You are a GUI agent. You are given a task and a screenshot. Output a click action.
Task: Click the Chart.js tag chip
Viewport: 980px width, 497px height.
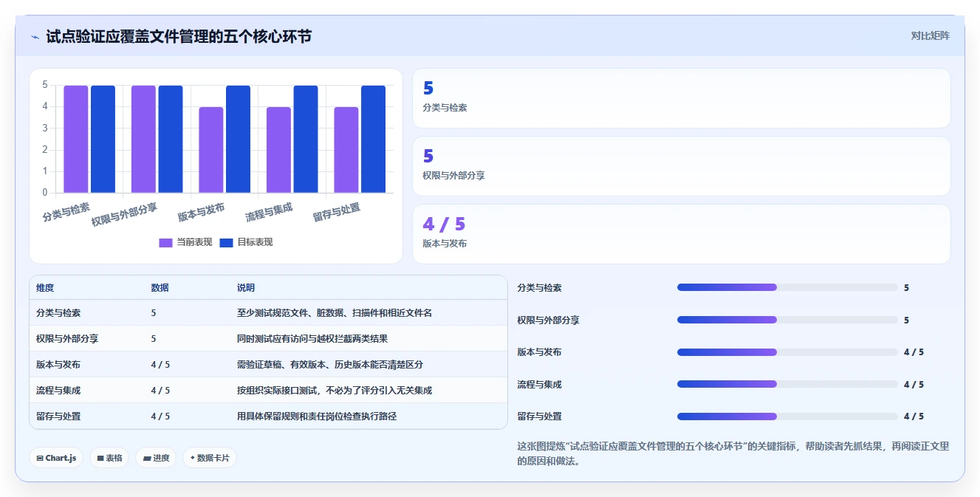pos(56,458)
